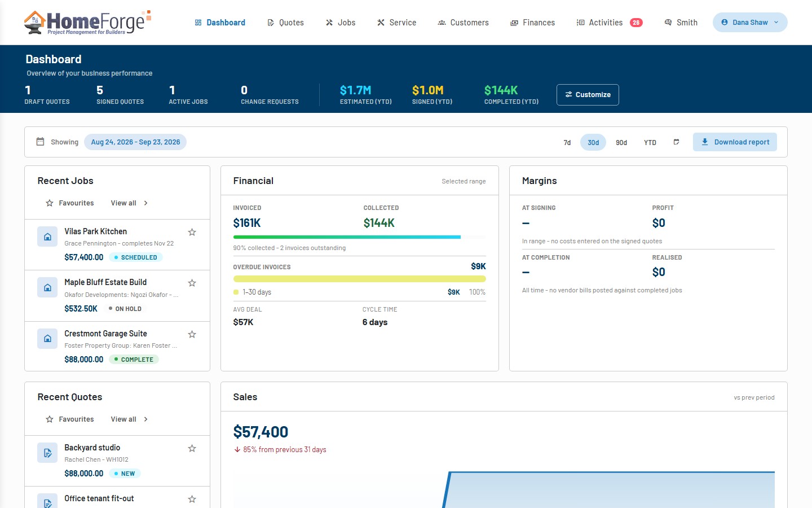This screenshot has width=812, height=508.
Task: Open the Vilas Park Kitchen job title
Action: point(95,231)
